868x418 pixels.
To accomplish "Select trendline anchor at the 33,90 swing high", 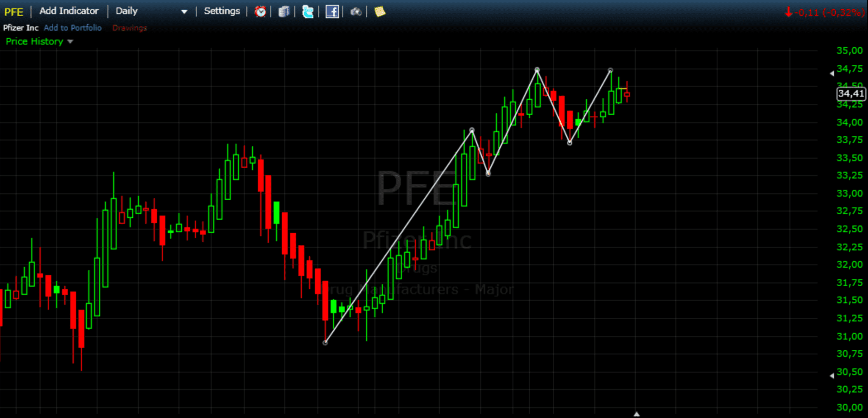I will tap(472, 130).
